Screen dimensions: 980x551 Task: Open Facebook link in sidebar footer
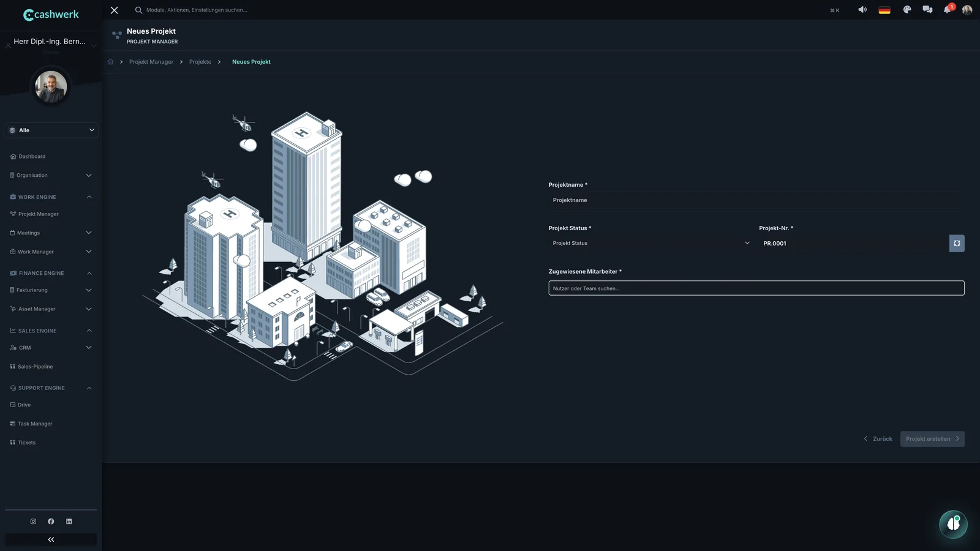[x=51, y=522]
